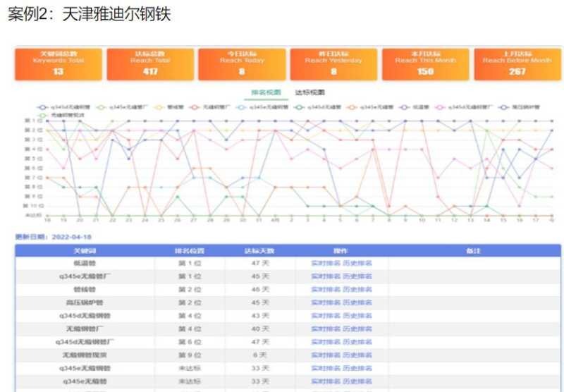Image resolution: width=564 pixels, height=392 pixels.
Task: Click the 6 天 days cell
Action: coord(259,355)
